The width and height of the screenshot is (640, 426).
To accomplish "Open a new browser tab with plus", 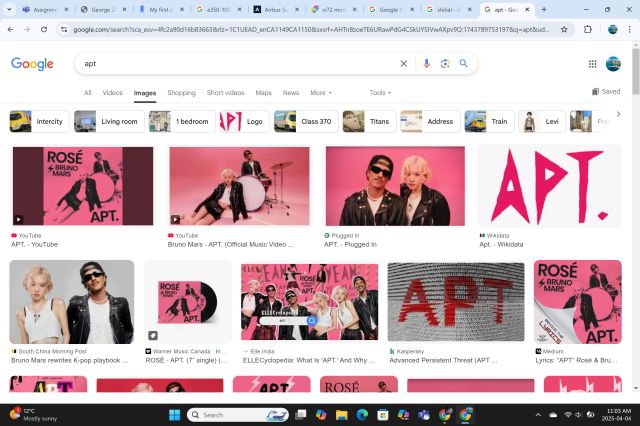I will (x=544, y=9).
